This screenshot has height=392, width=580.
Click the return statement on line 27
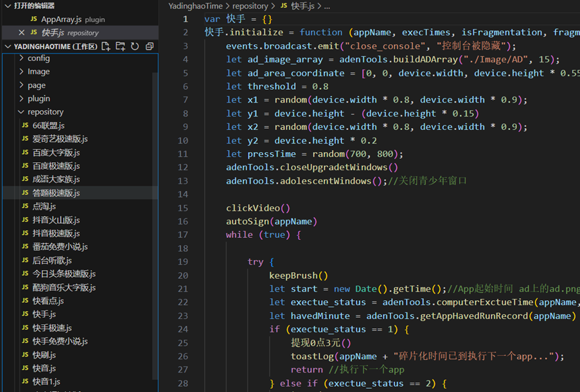click(x=306, y=369)
